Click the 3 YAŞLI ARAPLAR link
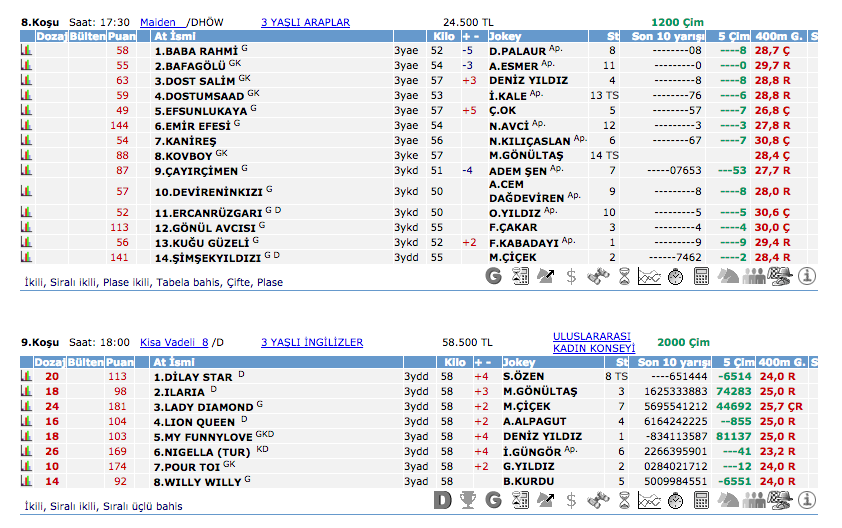The width and height of the screenshot is (842, 528). (305, 21)
